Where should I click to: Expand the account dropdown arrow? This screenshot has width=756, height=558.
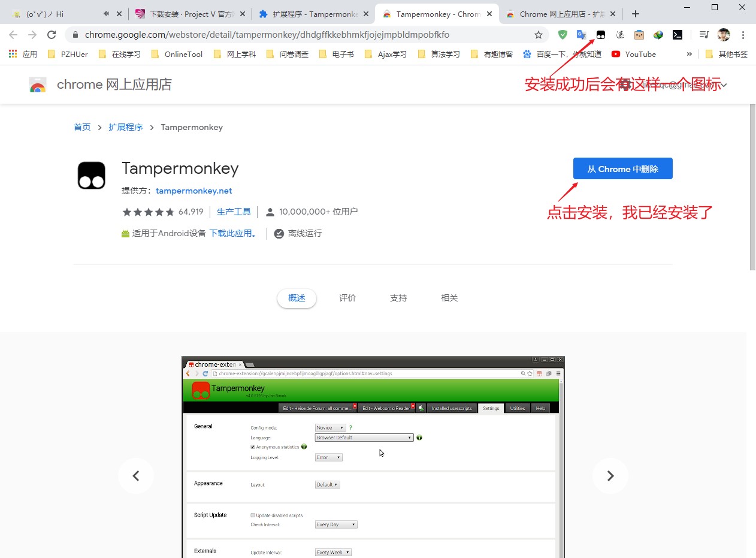tap(724, 85)
